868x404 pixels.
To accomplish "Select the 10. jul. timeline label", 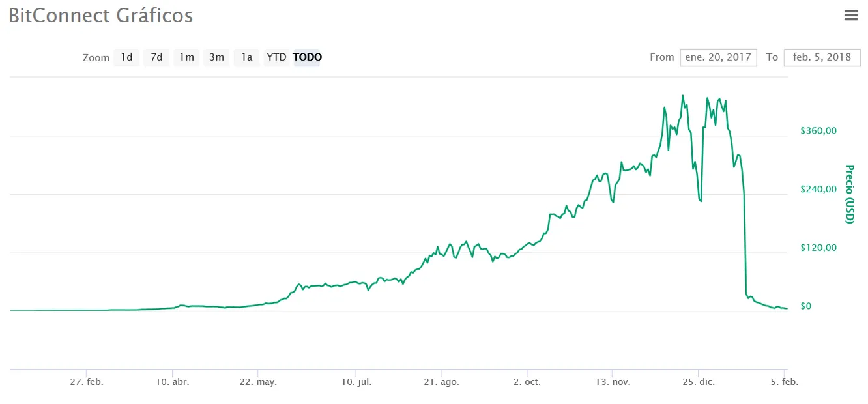I will point(356,382).
